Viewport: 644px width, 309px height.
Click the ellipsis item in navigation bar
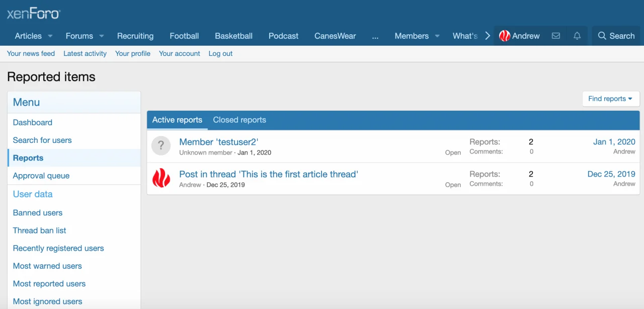(x=375, y=36)
